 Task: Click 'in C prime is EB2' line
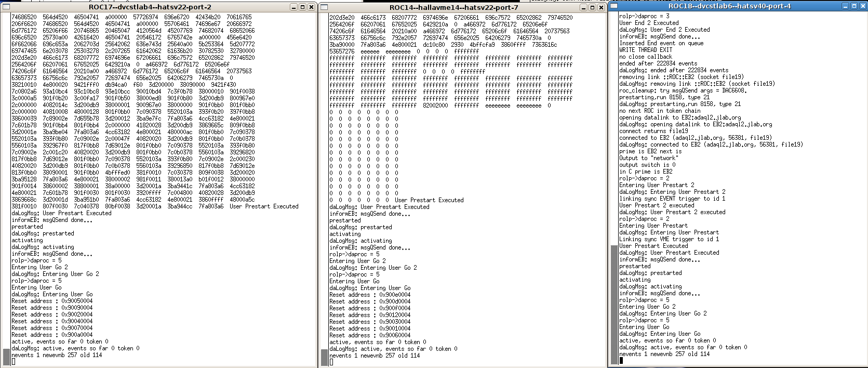[x=646, y=172]
